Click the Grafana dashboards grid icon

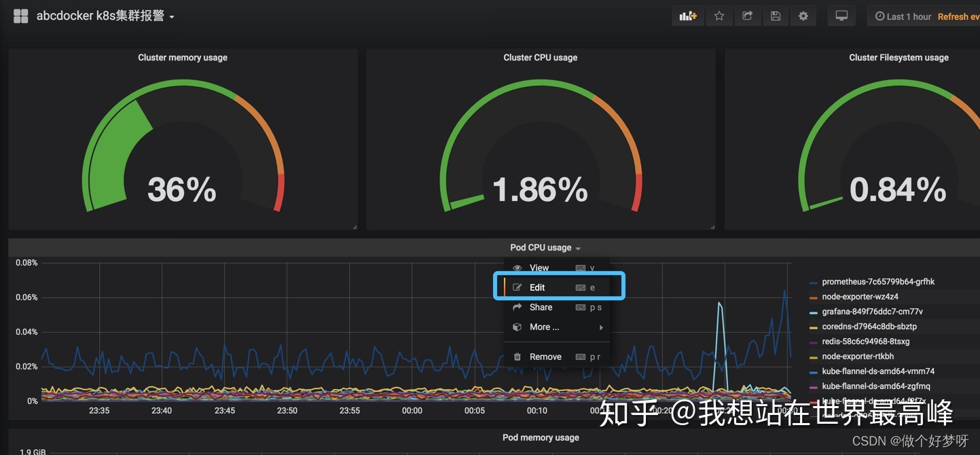tap(20, 16)
